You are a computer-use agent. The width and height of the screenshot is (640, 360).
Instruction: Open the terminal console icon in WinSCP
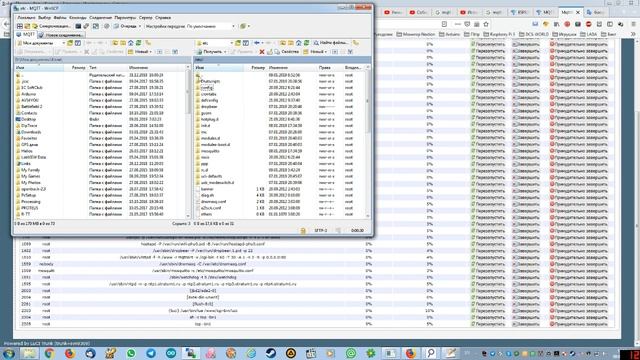(78, 26)
